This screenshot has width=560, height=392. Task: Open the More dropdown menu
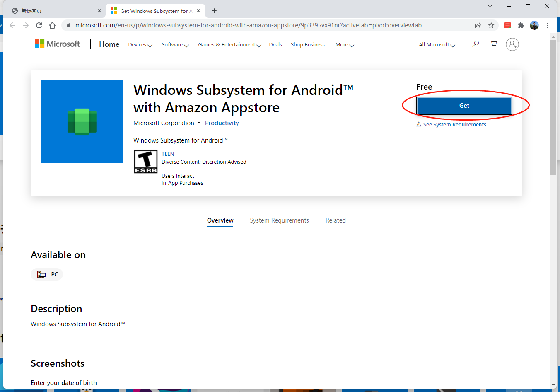[344, 45]
